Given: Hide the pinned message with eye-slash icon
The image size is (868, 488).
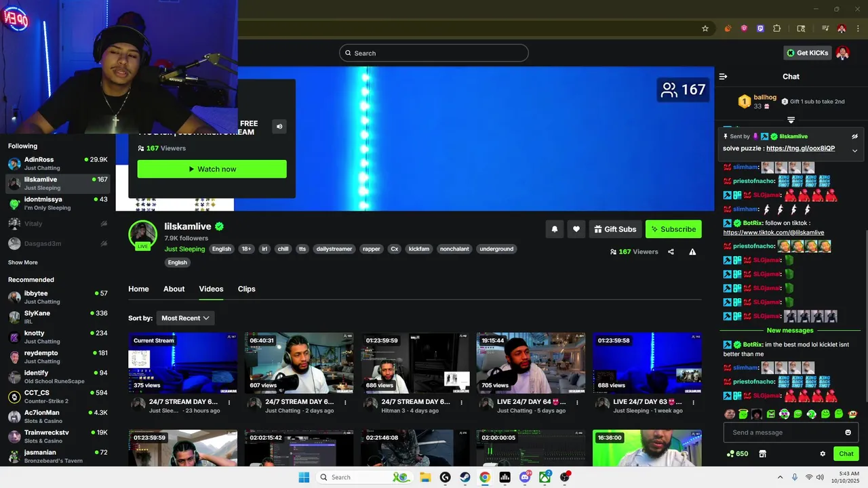Looking at the screenshot, I should (854, 136).
